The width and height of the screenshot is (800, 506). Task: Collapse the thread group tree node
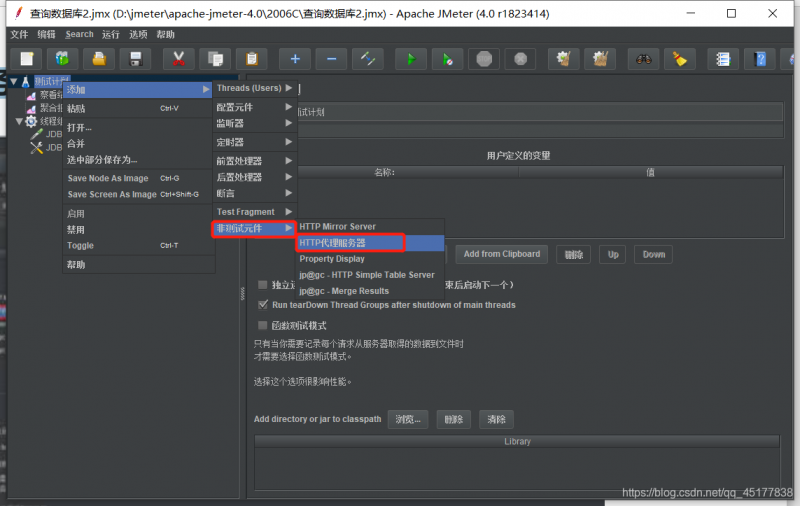[x=19, y=121]
